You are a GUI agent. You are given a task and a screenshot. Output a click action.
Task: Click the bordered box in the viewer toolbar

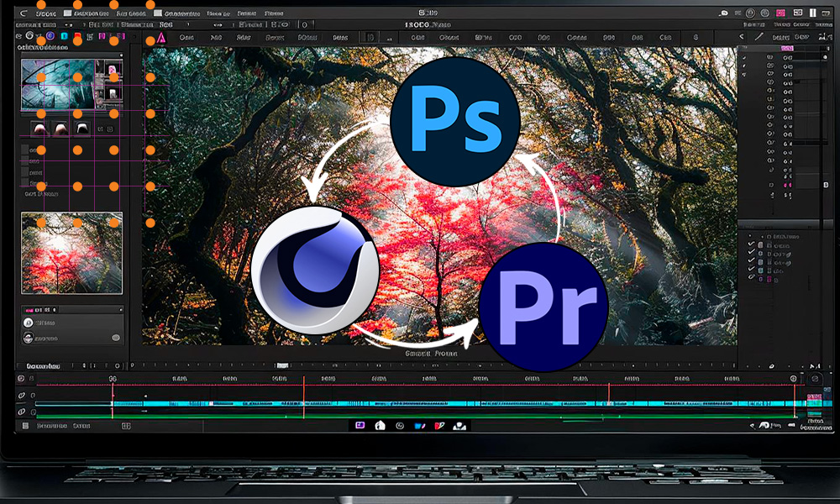click(x=370, y=37)
